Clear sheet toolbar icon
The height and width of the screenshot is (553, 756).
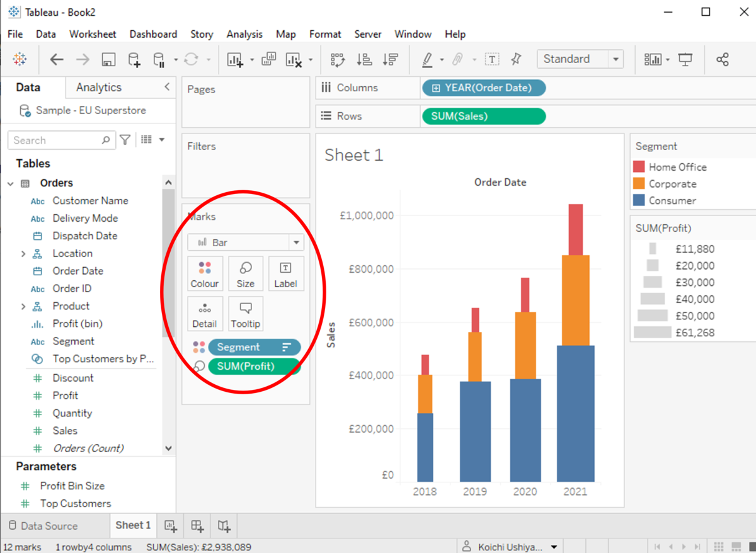(293, 60)
